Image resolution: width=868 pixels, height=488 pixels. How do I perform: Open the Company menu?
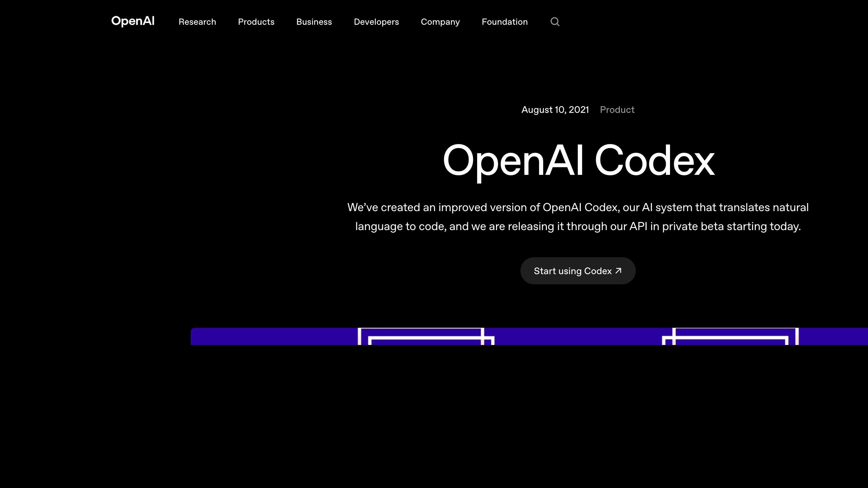[x=440, y=22]
